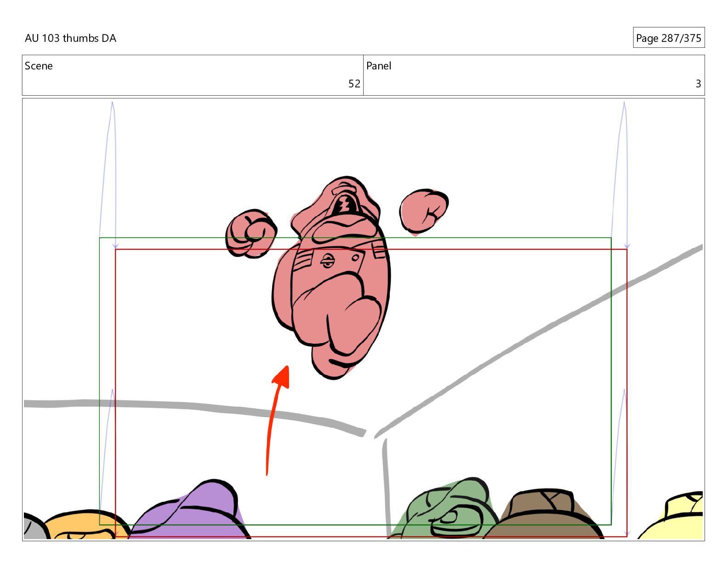This screenshot has height=563, width=728.
Task: Click the Page 287/375 indicator box
Action: pyautogui.click(x=668, y=38)
